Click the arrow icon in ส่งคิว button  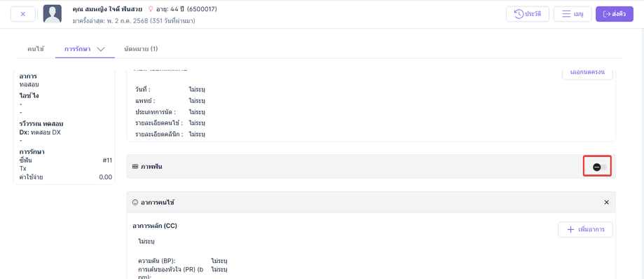(x=606, y=14)
